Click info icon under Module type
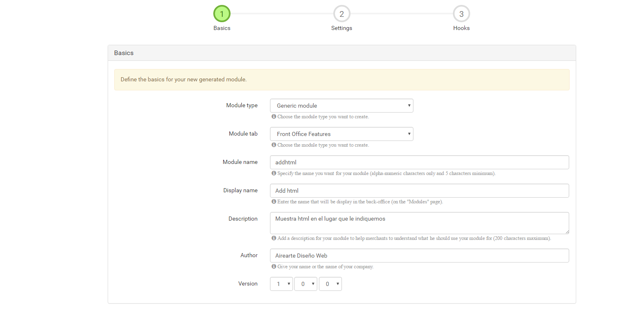This screenshot has width=644, height=311. click(274, 117)
